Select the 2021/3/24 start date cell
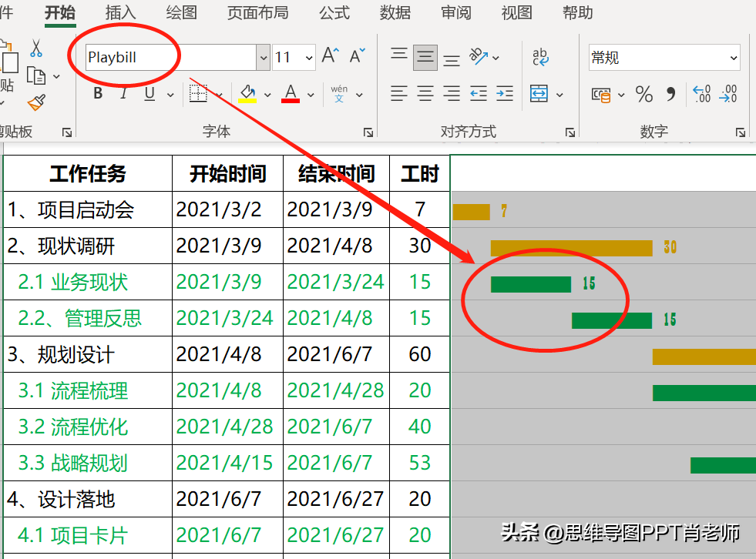756x559 pixels. click(227, 318)
